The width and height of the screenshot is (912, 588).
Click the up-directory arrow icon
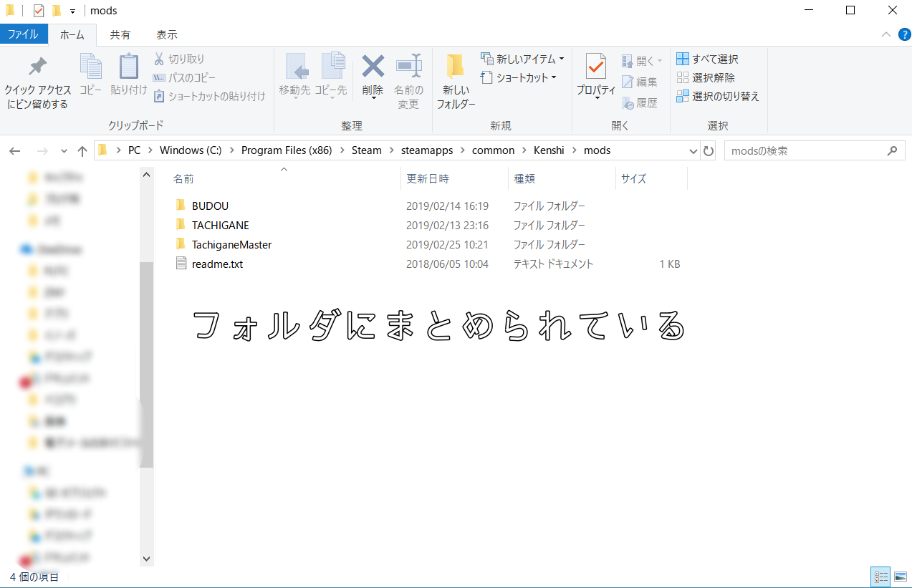click(82, 151)
